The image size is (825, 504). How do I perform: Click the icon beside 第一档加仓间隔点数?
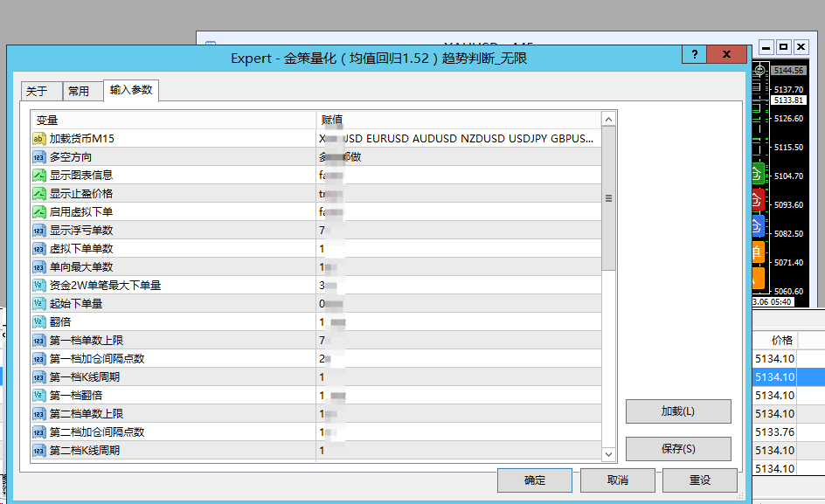[x=39, y=359]
